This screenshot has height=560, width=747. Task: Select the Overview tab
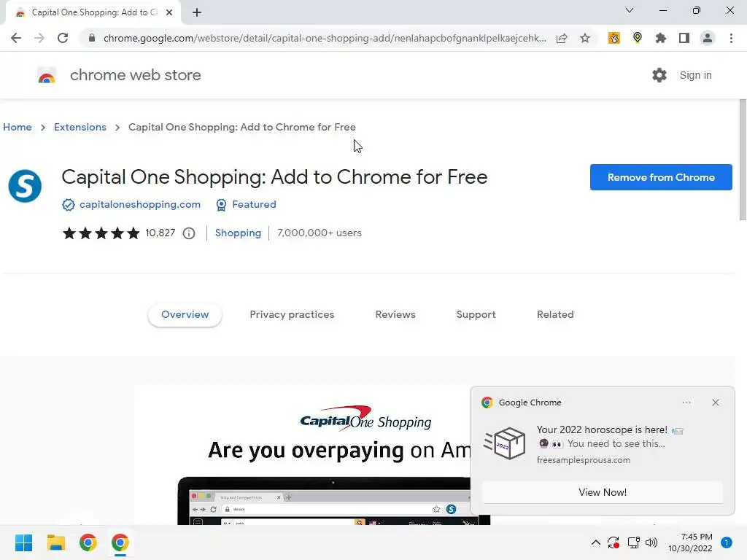point(185,315)
